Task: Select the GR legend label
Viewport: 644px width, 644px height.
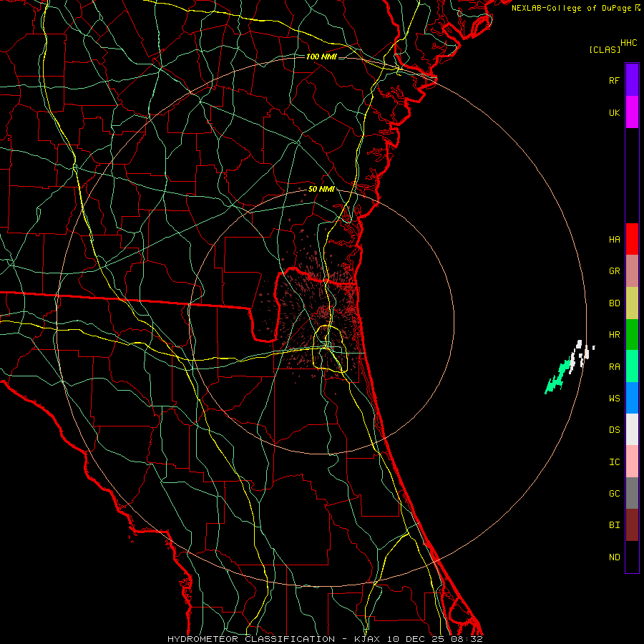Action: point(614,271)
